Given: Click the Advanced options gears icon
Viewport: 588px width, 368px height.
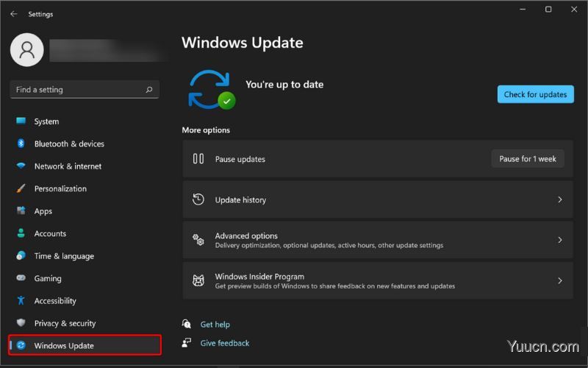Looking at the screenshot, I should pos(198,240).
